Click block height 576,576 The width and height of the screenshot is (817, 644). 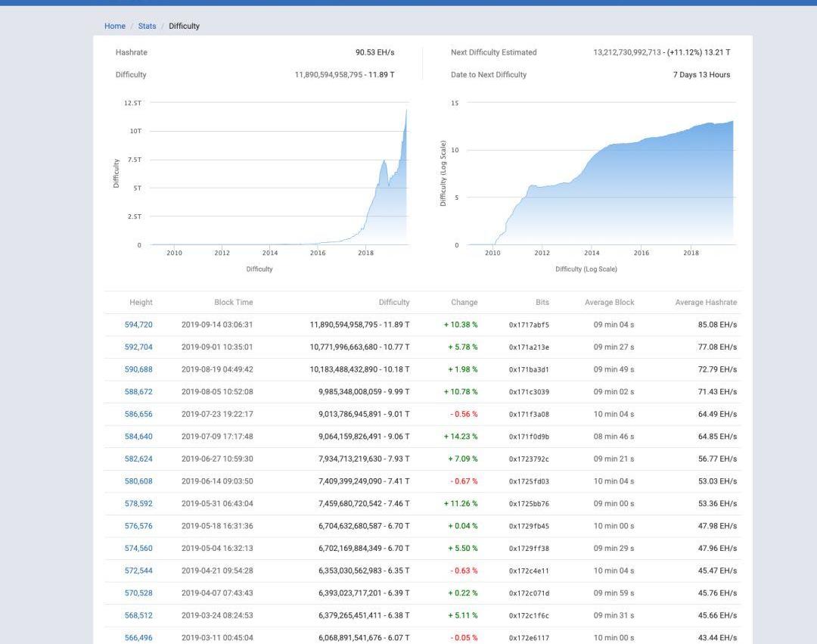pyautogui.click(x=138, y=526)
